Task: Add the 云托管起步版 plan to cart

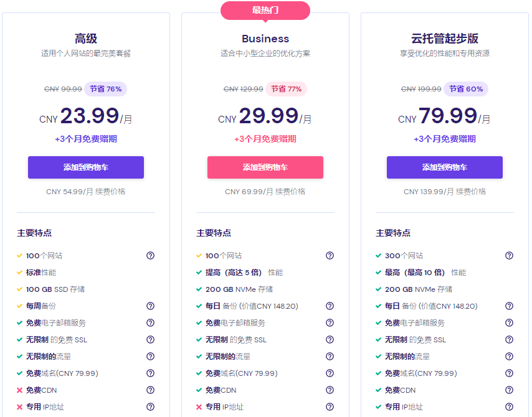Action: click(x=445, y=167)
